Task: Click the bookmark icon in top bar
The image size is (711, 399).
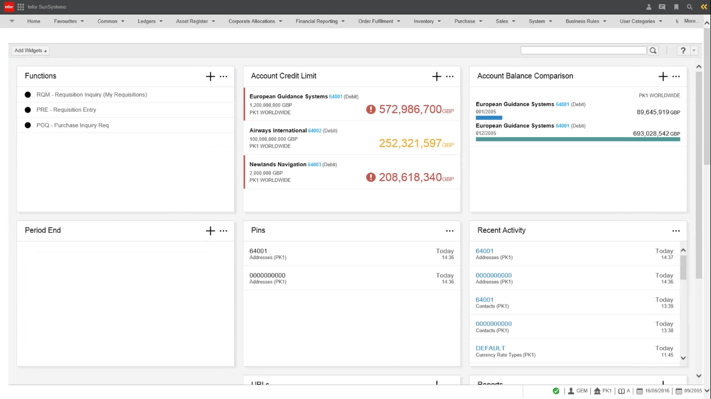Action: click(x=676, y=7)
